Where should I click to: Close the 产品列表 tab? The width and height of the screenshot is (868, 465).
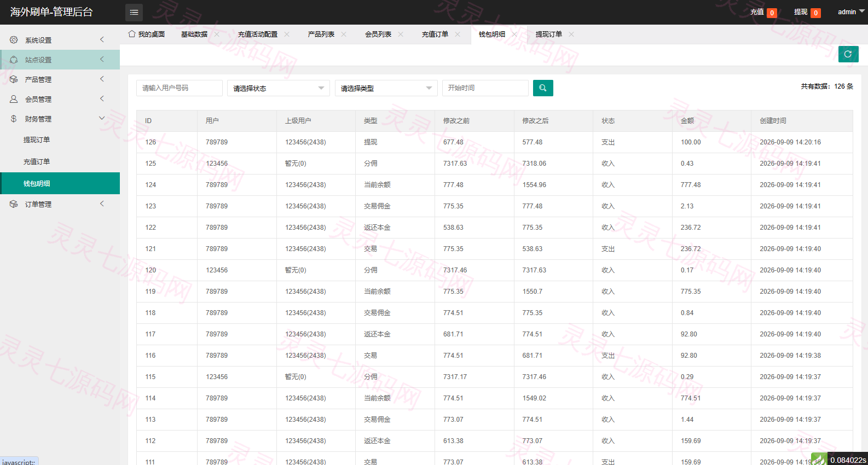(x=344, y=34)
